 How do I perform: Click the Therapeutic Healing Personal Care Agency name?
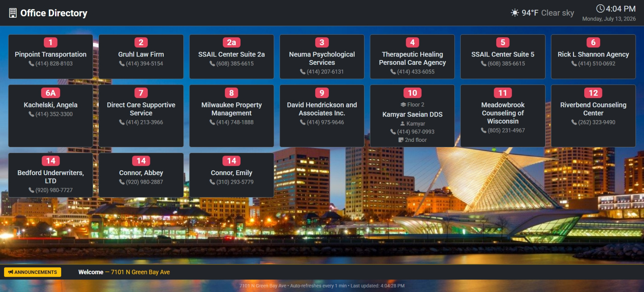pyautogui.click(x=412, y=59)
